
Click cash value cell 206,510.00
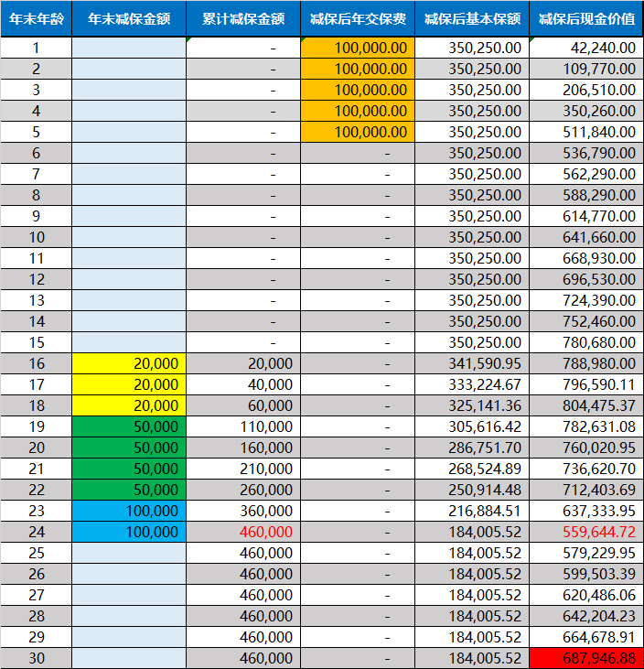[586, 90]
